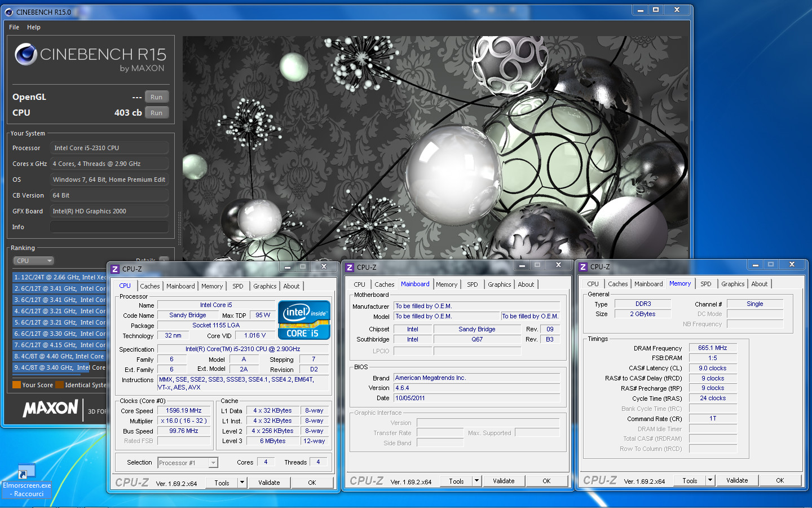812x508 pixels.
Task: Click the BIOS Date 10/05/2011 field
Action: tap(477, 398)
